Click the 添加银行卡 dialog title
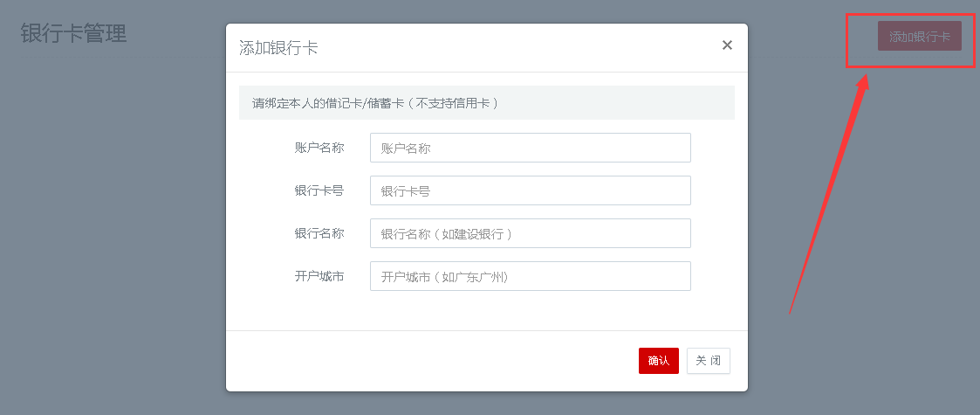The width and height of the screenshot is (980, 415). [x=278, y=48]
